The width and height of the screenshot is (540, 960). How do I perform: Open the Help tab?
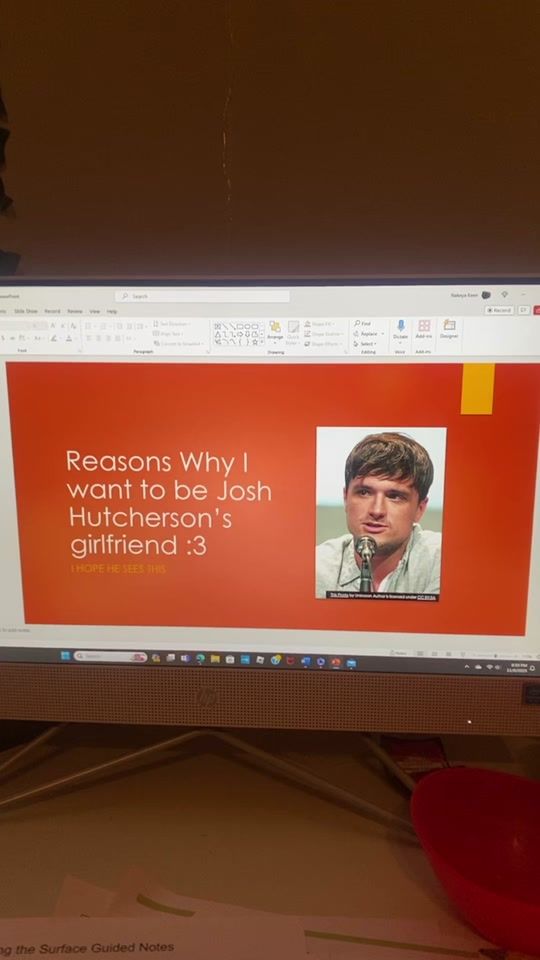[x=111, y=311]
